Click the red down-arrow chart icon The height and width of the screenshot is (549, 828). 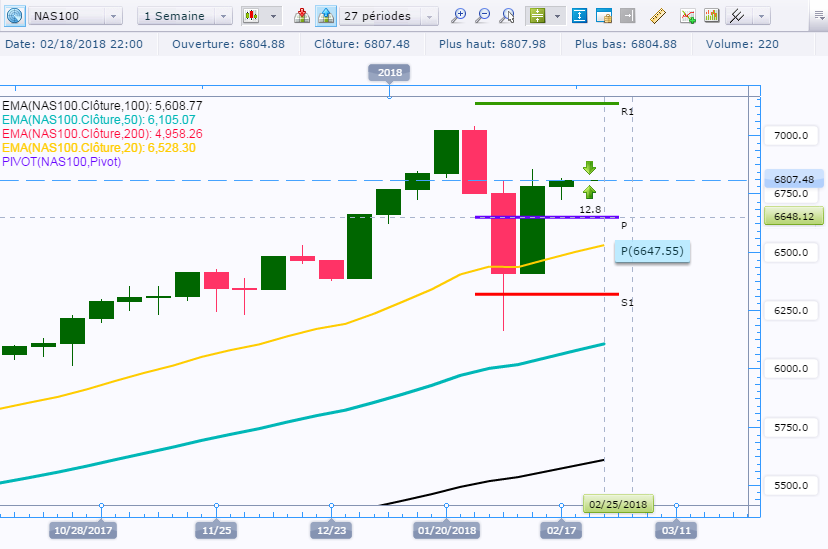pos(302,16)
